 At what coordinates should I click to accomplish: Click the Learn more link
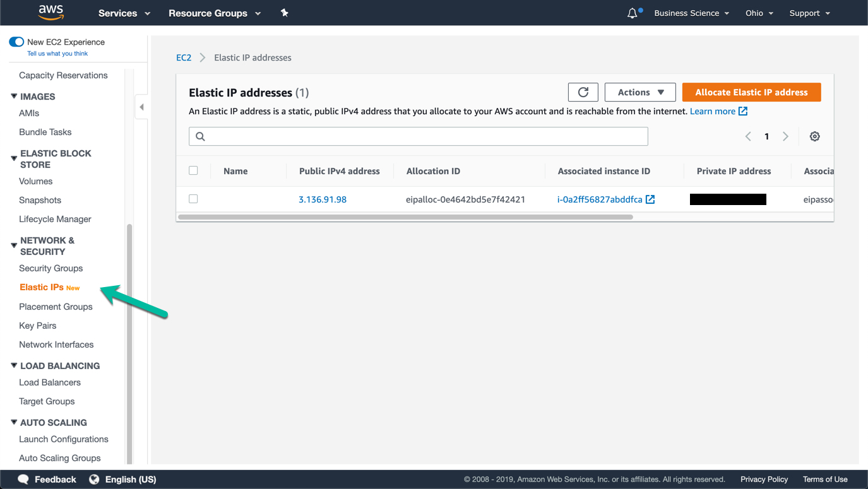[x=713, y=111]
